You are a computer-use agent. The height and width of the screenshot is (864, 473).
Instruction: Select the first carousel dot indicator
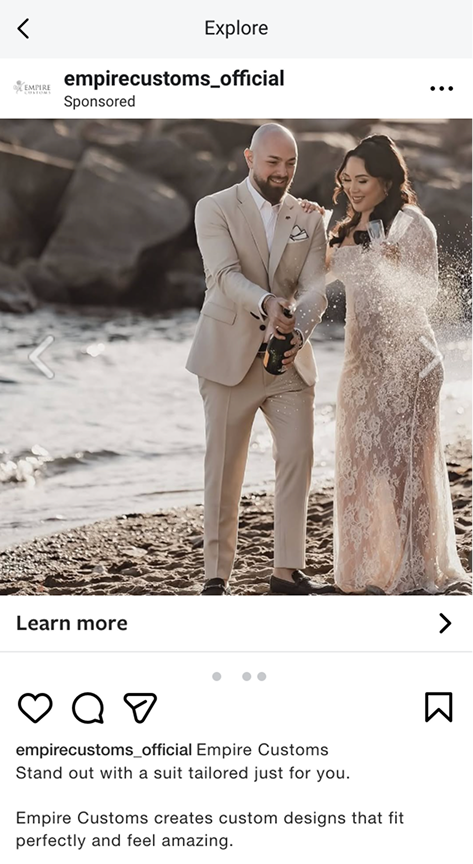pyautogui.click(x=217, y=676)
